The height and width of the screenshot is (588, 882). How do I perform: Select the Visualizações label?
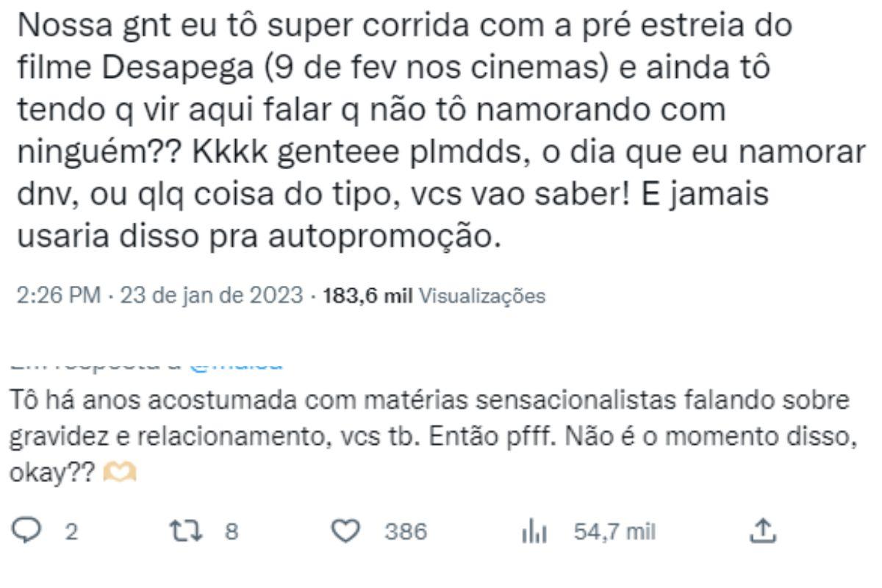tap(482, 296)
